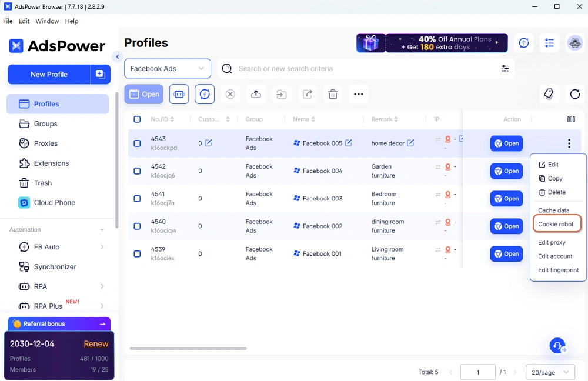Select Cookie robot from context menu
This screenshot has width=588, height=381.
tap(556, 224)
